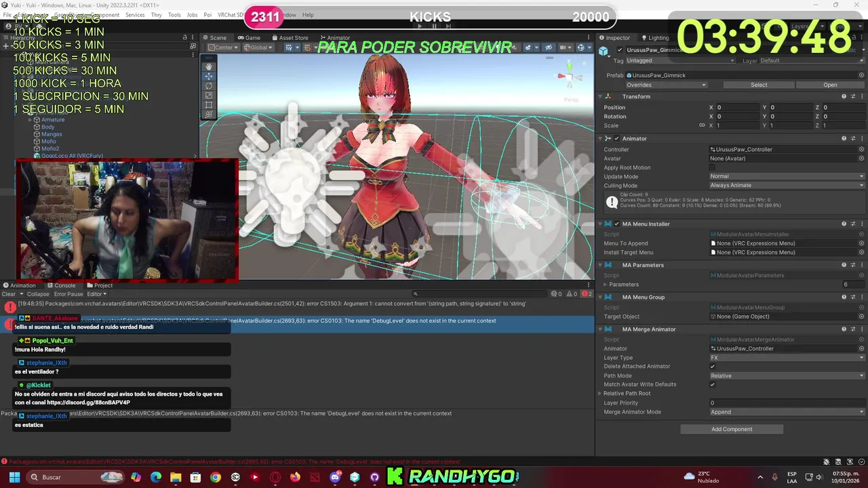Image resolution: width=868 pixels, height=488 pixels.
Task: Select the Move tool in Scene view
Action: coord(209,76)
